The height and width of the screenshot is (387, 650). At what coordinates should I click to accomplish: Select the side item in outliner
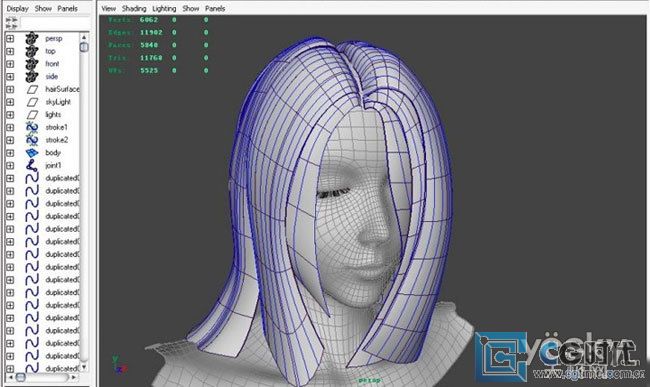point(52,77)
